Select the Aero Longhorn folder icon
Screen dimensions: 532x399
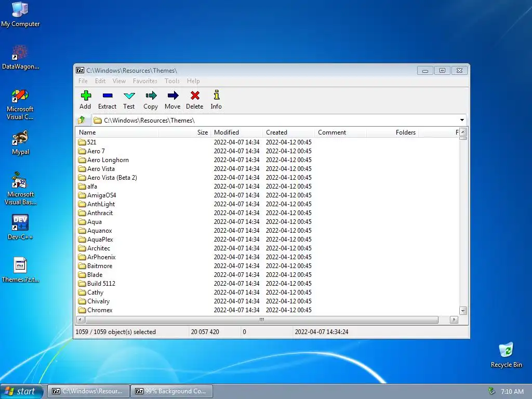[82, 160]
